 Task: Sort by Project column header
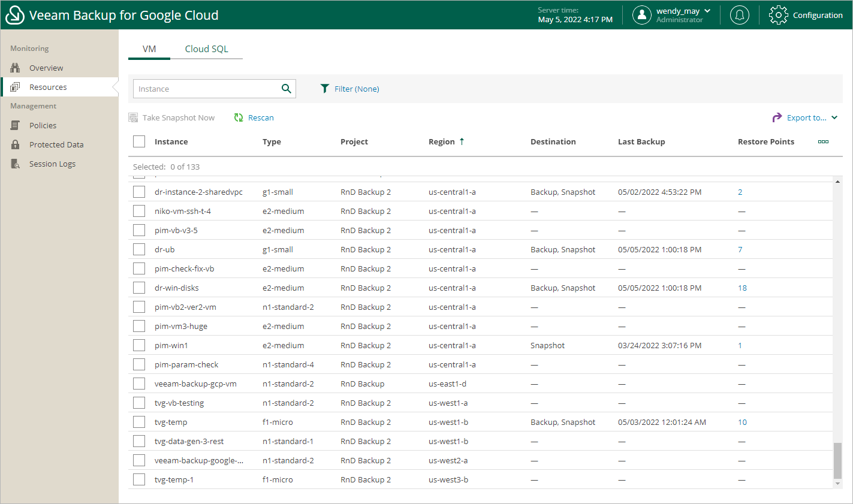pos(354,141)
